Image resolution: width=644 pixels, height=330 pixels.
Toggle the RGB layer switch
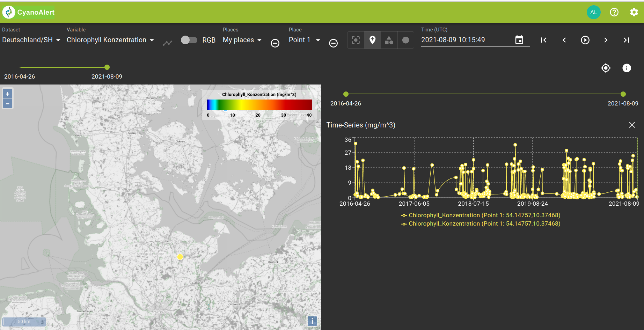(x=189, y=40)
